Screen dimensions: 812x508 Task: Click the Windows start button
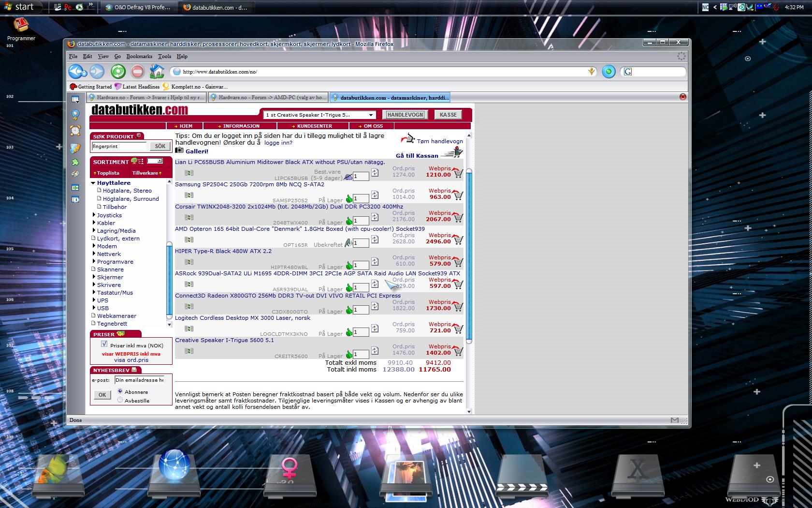21,7
